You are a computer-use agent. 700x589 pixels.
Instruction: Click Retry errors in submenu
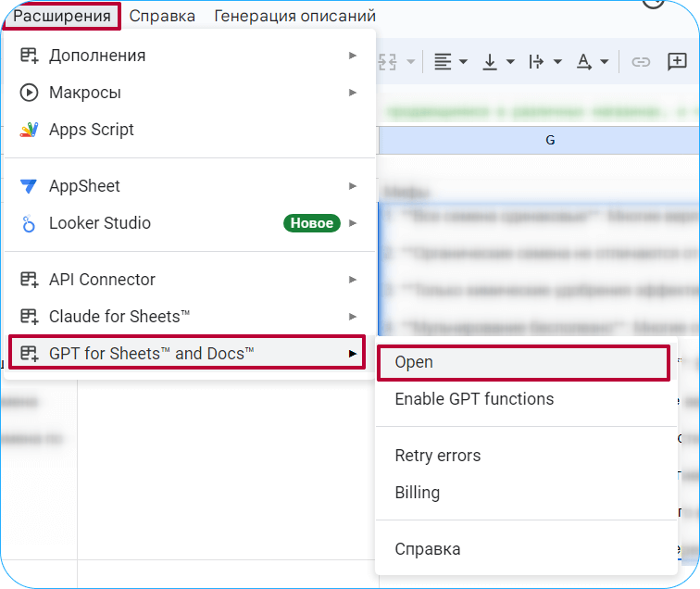pos(527,456)
